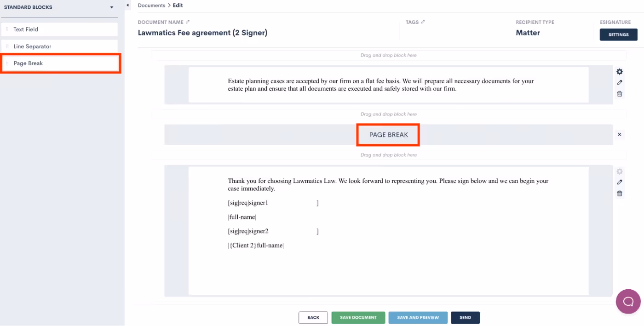The height and width of the screenshot is (326, 644).
Task: Delete the estate planning text block via trash icon
Action: click(x=620, y=93)
